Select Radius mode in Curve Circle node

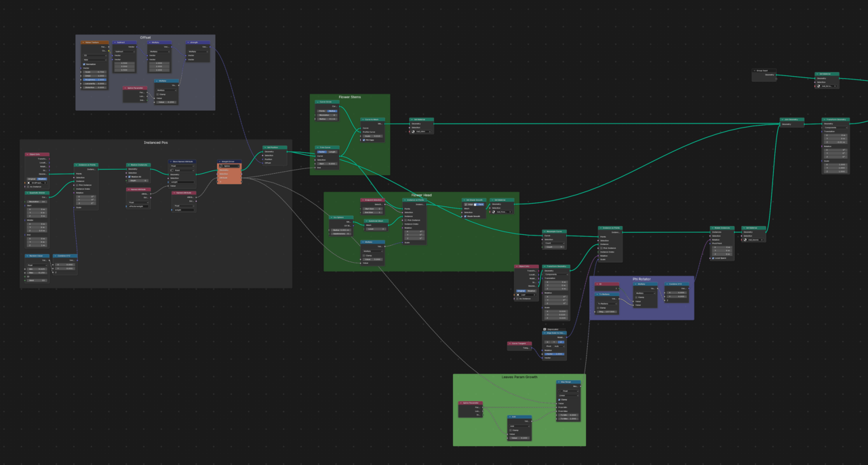coord(332,111)
